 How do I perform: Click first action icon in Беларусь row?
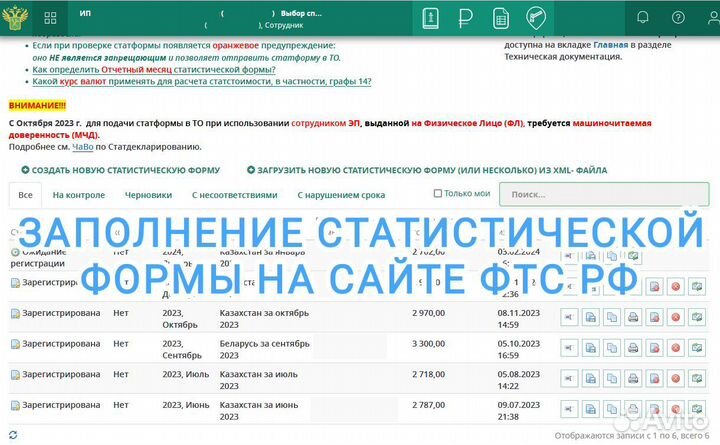click(x=569, y=348)
